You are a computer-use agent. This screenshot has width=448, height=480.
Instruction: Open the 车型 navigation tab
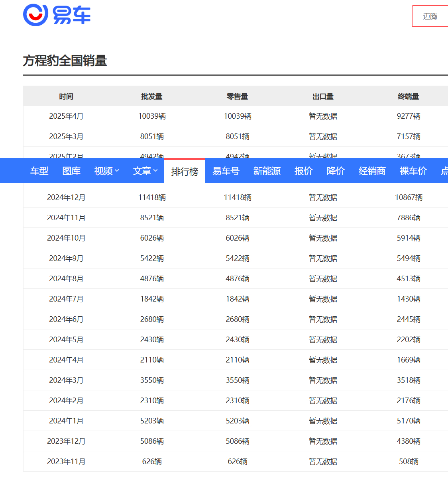click(x=39, y=171)
